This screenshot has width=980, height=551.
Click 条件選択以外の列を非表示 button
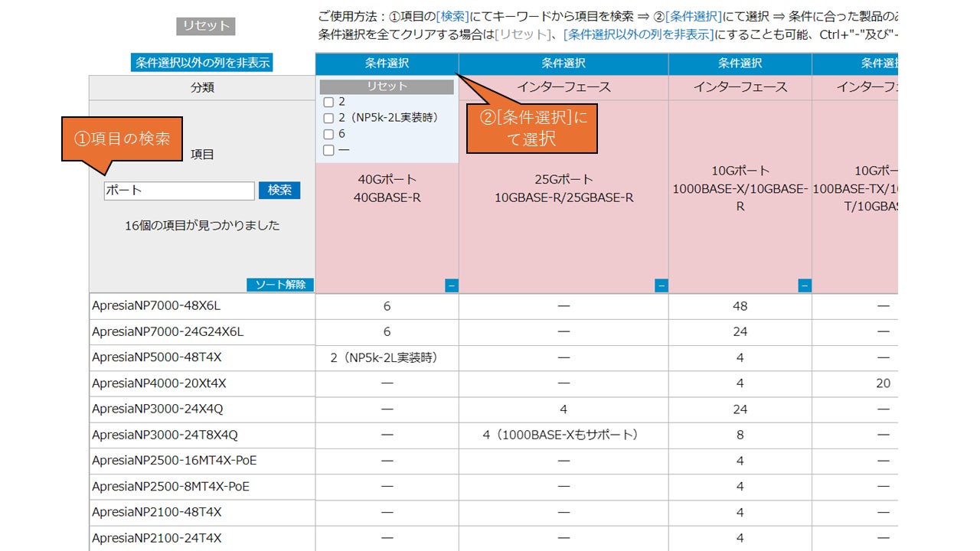coord(202,63)
